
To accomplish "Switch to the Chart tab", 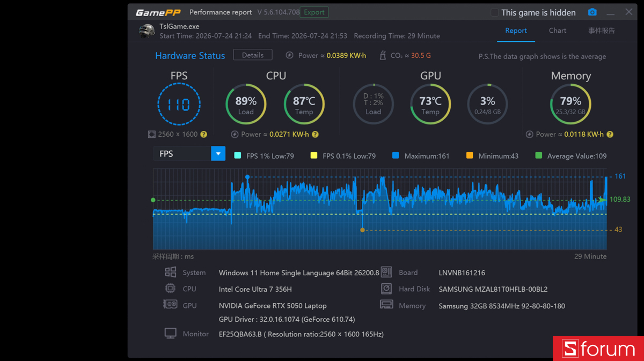I will (558, 31).
